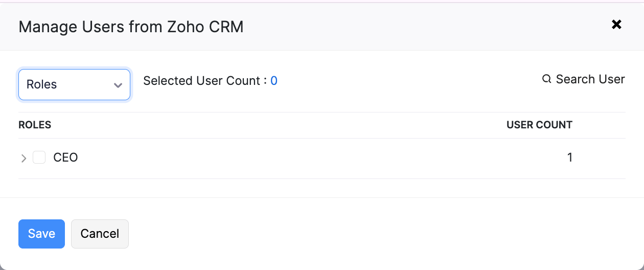Click the Manage Users from Zoho CRM title

pos(131,27)
